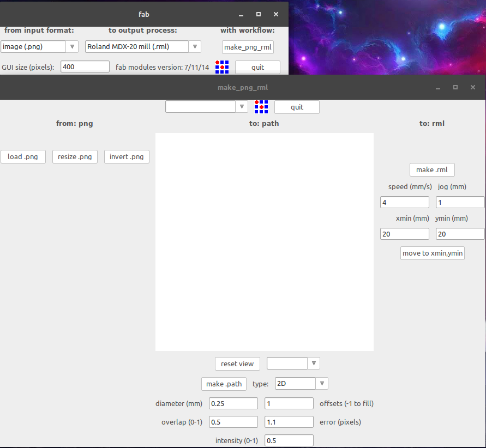Screen dimensions: 486x448
Task: Open the dropdown next to reset view
Action: pos(314,364)
